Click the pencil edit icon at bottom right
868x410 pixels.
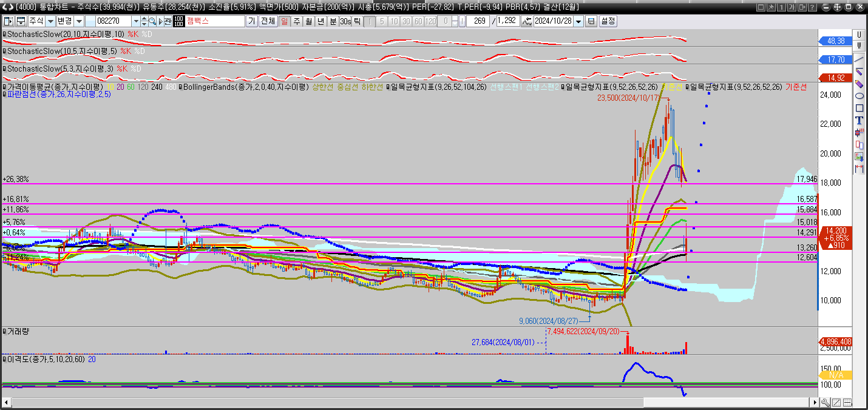[x=836, y=403]
